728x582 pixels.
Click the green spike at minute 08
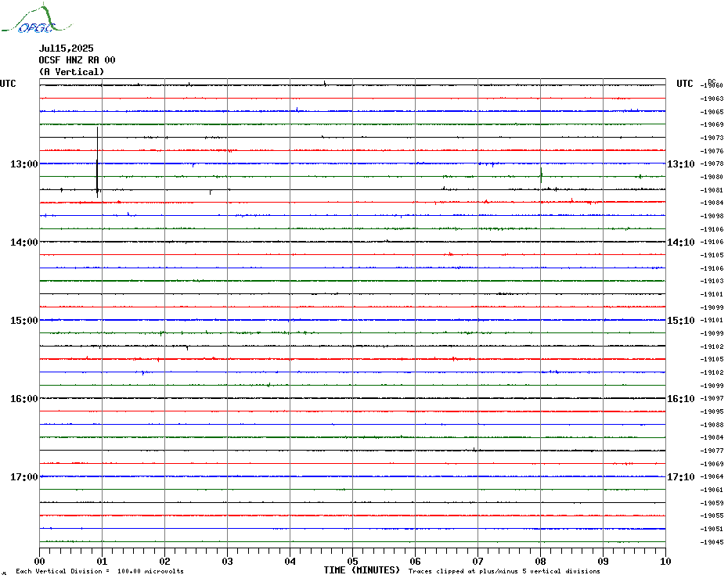[x=541, y=175]
